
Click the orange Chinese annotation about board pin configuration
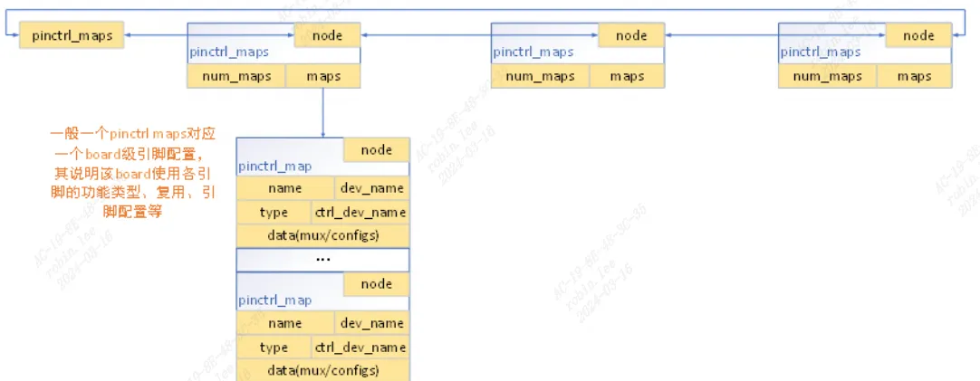point(132,173)
